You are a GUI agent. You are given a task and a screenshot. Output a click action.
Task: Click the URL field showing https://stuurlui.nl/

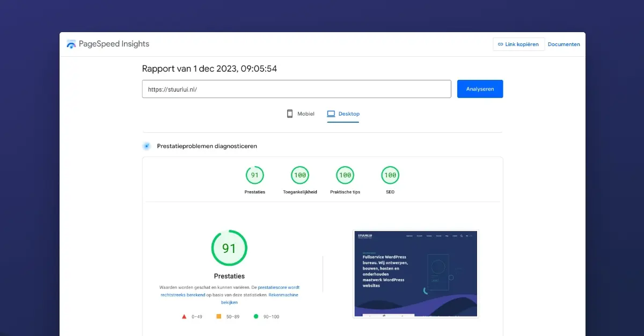296,88
